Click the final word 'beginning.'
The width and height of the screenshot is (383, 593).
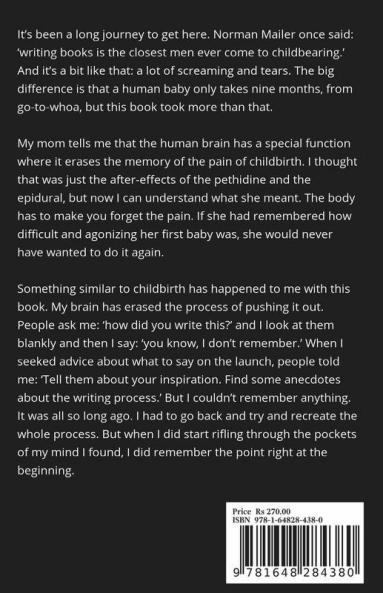coord(45,471)
